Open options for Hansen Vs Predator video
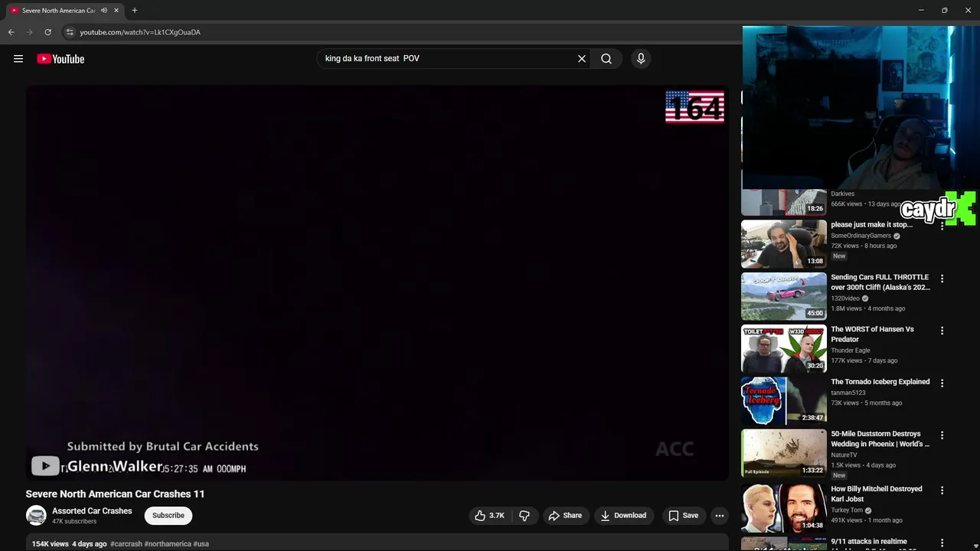This screenshot has width=980, height=551. pos(942,331)
